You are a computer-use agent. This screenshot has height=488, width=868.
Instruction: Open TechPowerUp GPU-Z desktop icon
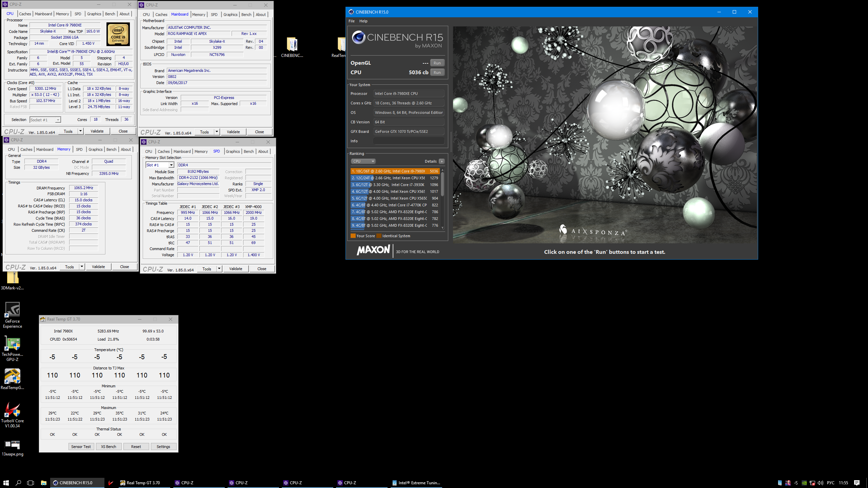pos(13,349)
